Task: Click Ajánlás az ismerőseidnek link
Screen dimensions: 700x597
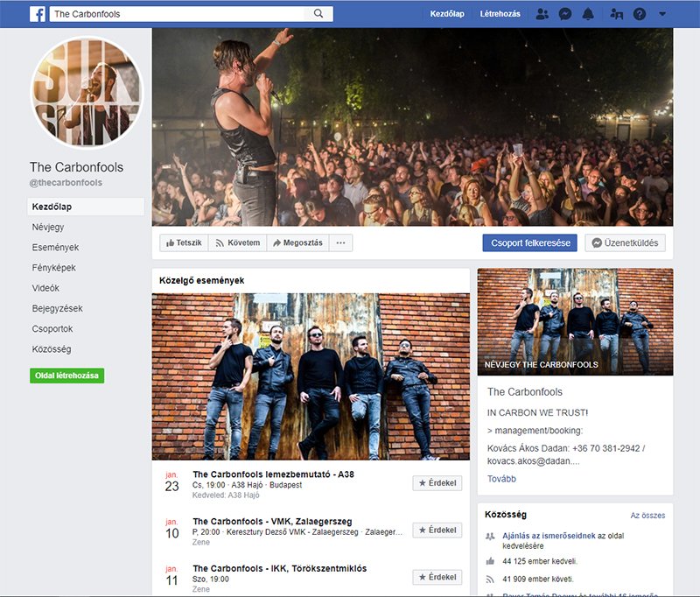Action: pyautogui.click(x=549, y=536)
